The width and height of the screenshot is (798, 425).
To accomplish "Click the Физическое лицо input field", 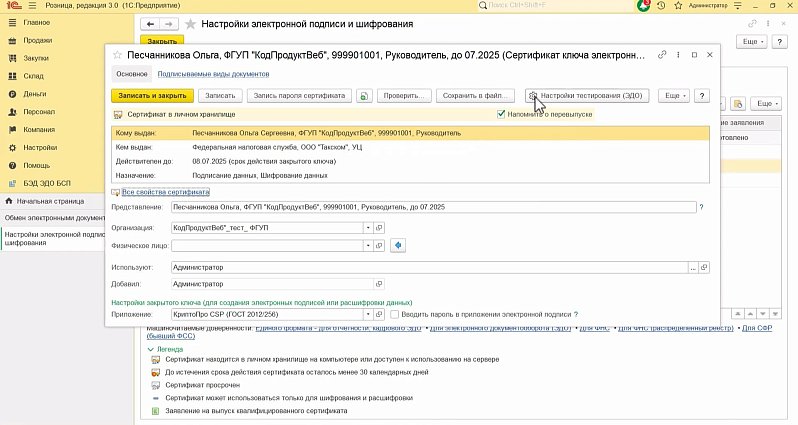I will (267, 246).
